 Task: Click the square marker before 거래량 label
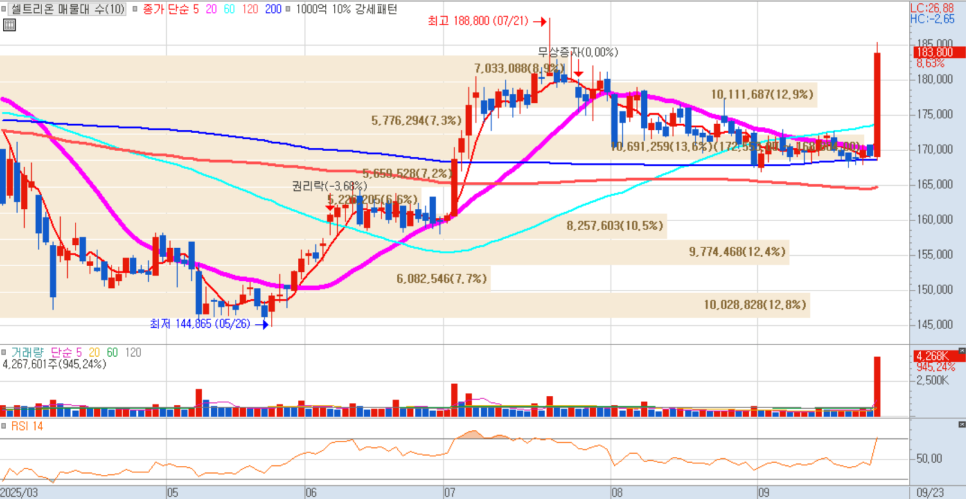4,352
